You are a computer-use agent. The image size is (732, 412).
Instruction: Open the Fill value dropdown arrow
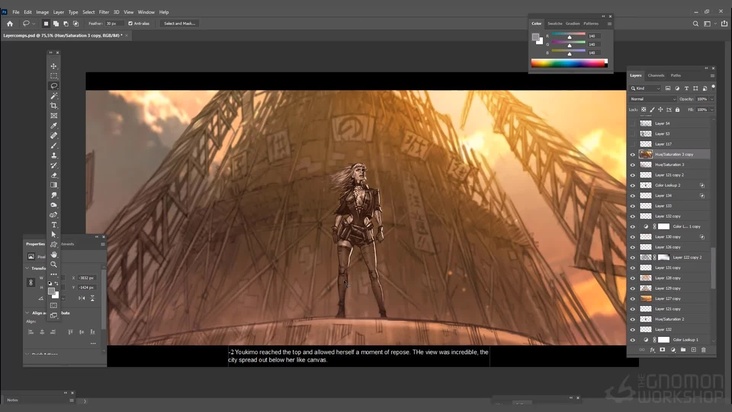pyautogui.click(x=712, y=110)
